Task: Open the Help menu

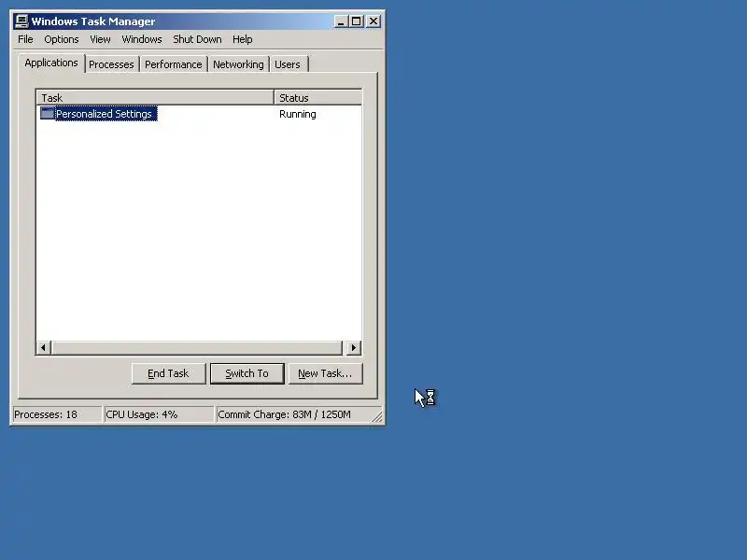Action: tap(243, 39)
